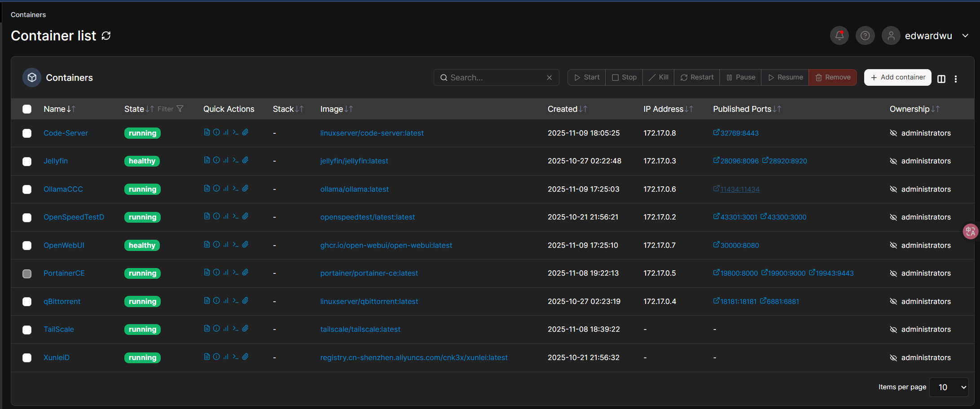Open the notifications bell
This screenshot has width=980, height=409.
coord(839,36)
